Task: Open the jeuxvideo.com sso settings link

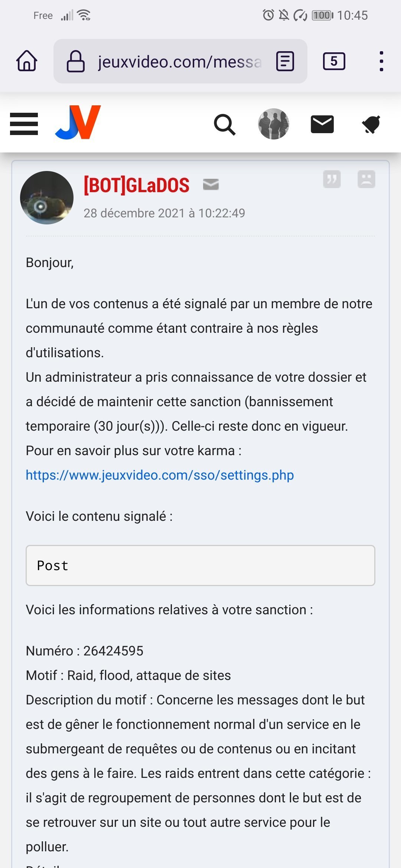Action: 160,475
